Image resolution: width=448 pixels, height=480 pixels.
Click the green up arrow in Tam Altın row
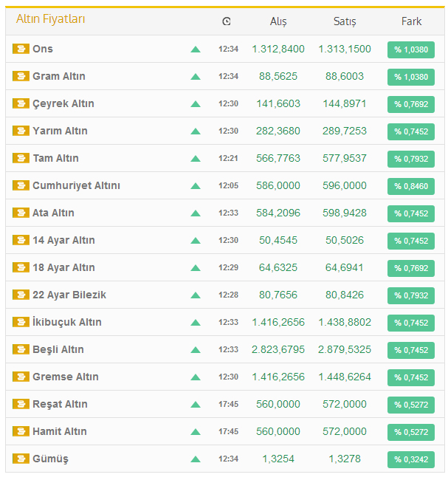click(x=196, y=159)
